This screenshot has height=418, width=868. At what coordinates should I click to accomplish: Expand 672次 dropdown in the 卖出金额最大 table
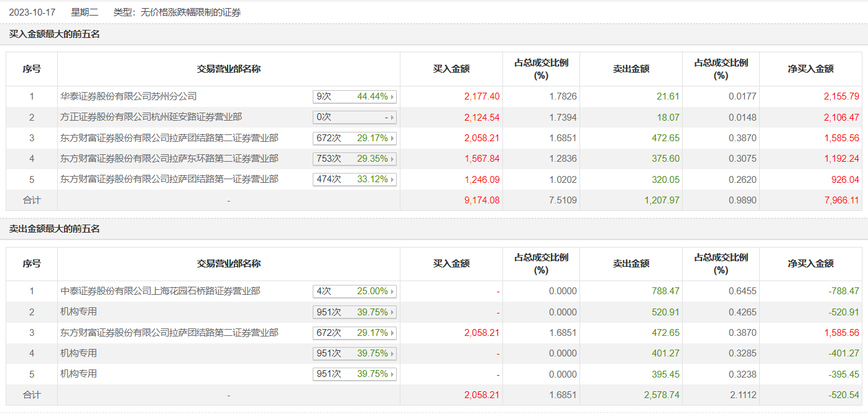[354, 333]
